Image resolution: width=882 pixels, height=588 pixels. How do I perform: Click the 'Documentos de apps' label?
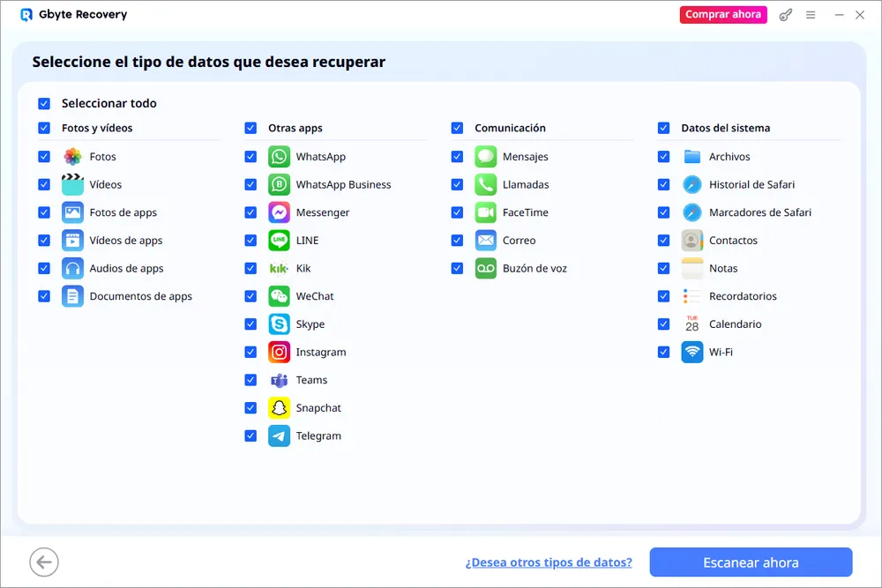[140, 296]
